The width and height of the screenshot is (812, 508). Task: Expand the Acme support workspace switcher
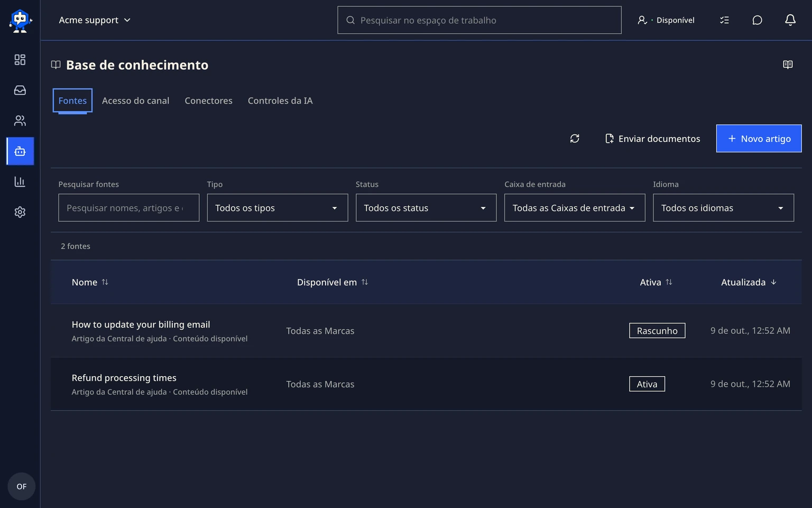[x=95, y=20]
